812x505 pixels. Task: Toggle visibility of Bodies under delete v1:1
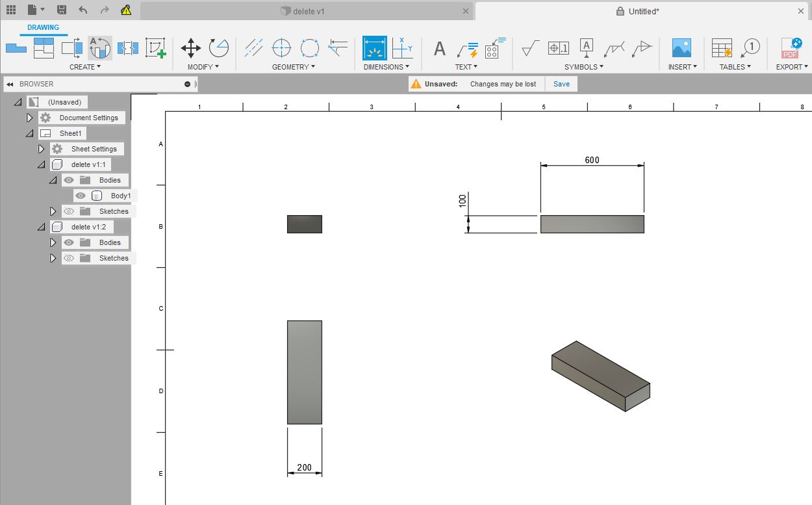(x=69, y=180)
